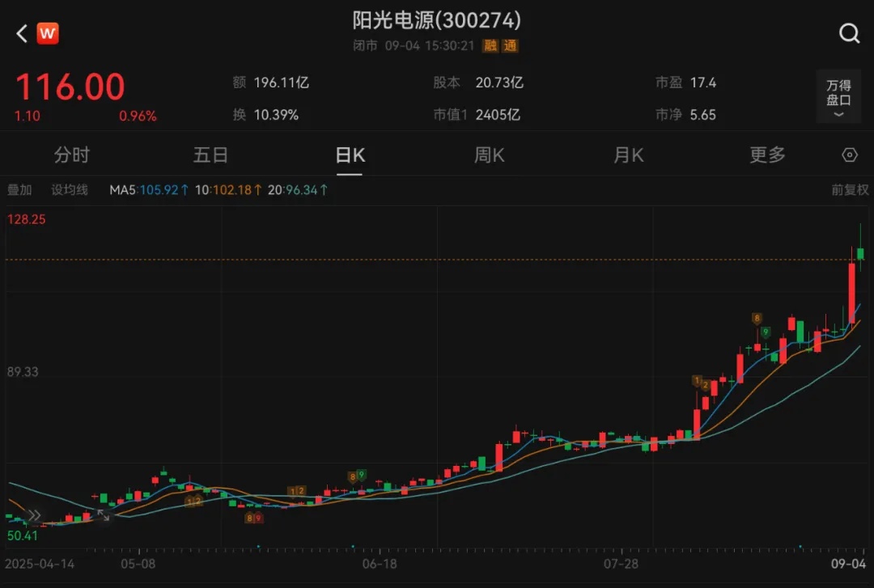Open the 前复权 adjustment dropdown
Viewport: 874px width, 588px height.
coord(849,190)
